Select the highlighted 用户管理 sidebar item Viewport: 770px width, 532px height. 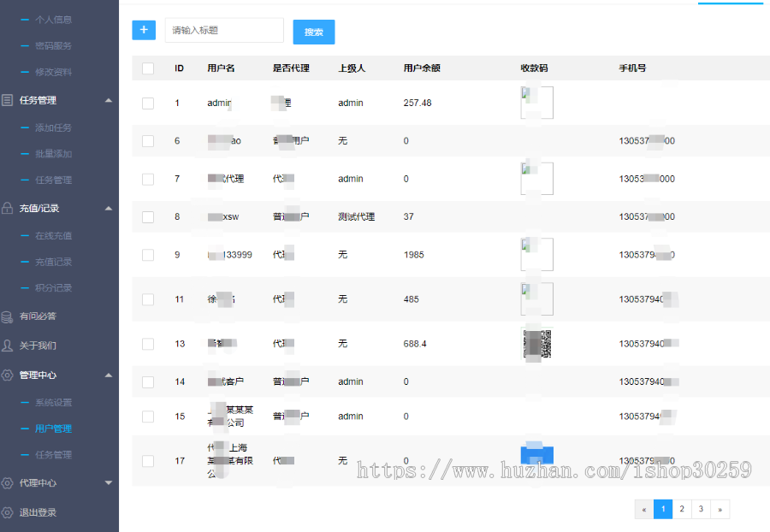[x=54, y=429]
